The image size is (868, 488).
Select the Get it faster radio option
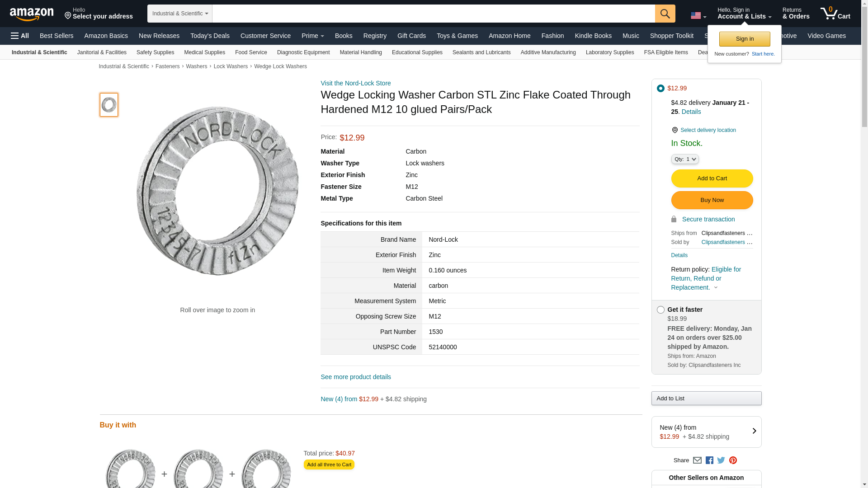tap(660, 310)
